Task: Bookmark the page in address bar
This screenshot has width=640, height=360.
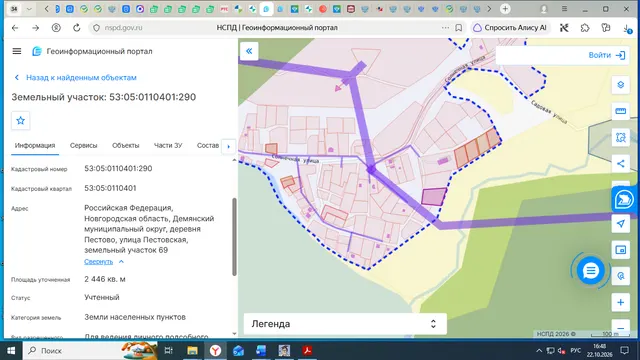Action: (459, 28)
